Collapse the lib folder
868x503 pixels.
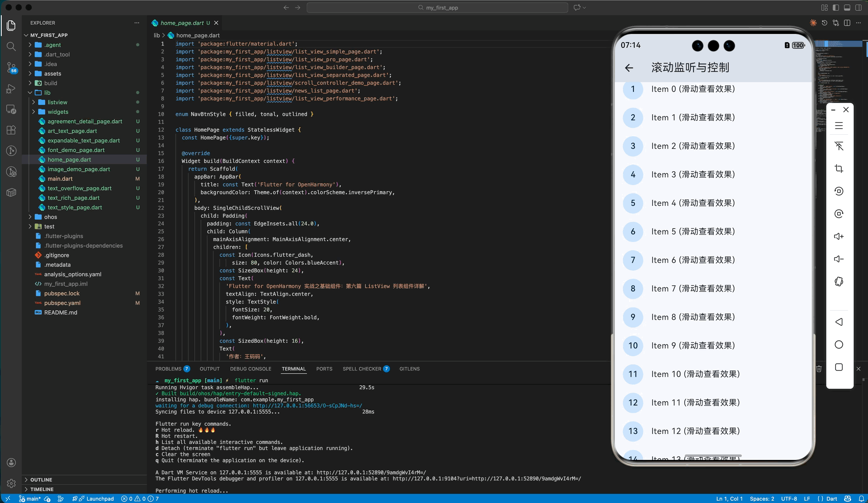click(47, 93)
